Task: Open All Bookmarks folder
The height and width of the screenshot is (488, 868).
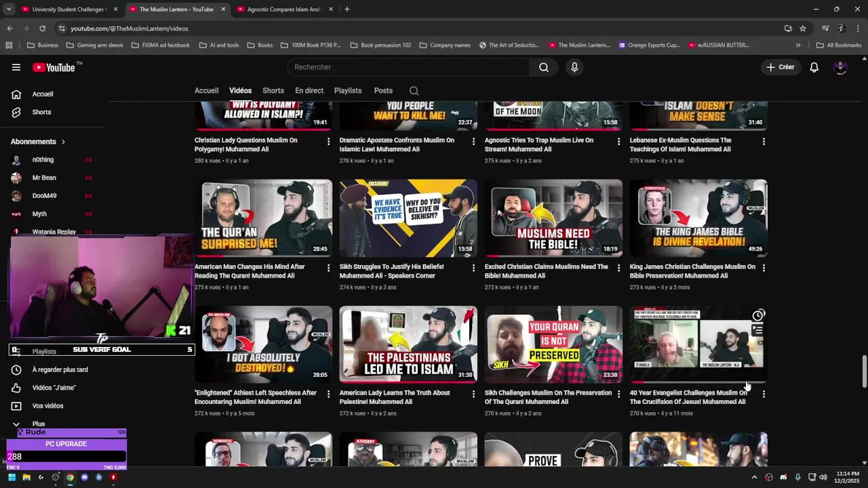Action: pyautogui.click(x=839, y=45)
